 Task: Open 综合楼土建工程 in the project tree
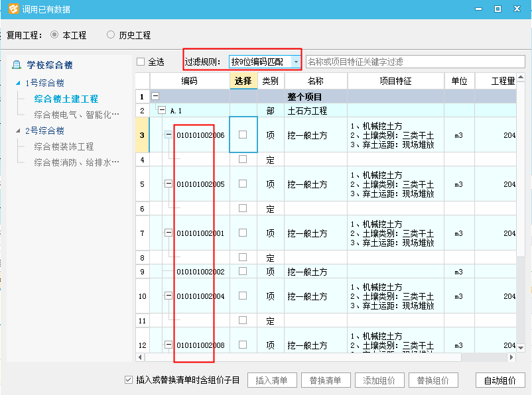66,99
